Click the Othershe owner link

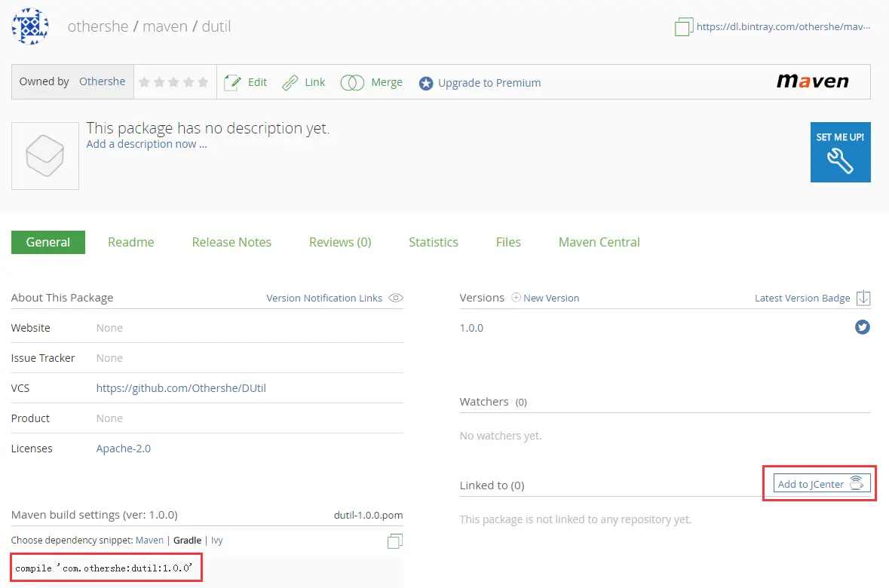[x=102, y=81]
